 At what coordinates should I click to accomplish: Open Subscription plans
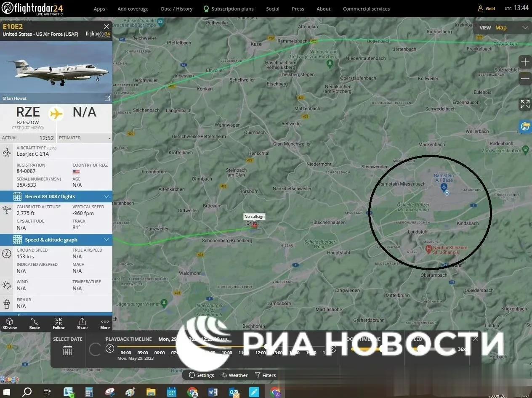pyautogui.click(x=229, y=9)
